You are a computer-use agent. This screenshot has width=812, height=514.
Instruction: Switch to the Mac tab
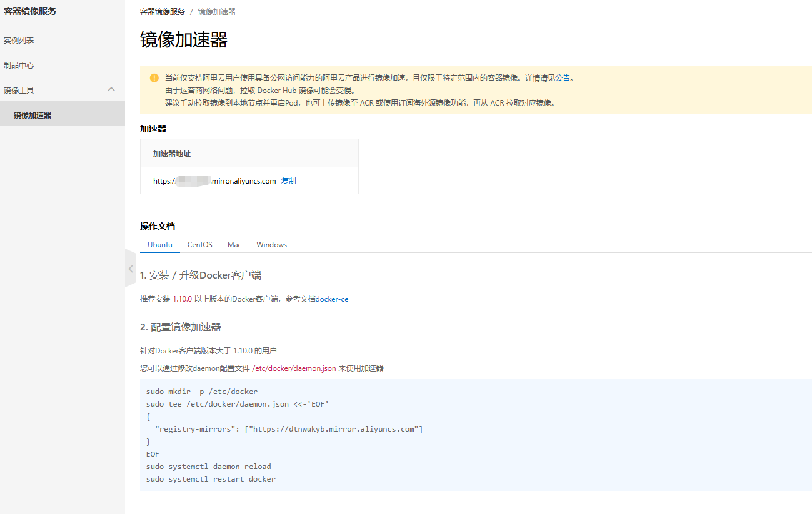point(234,245)
